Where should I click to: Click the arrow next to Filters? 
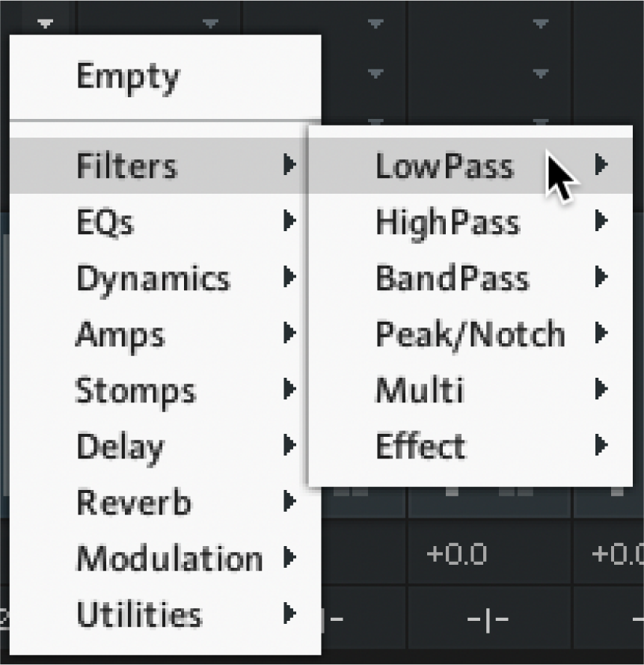289,165
